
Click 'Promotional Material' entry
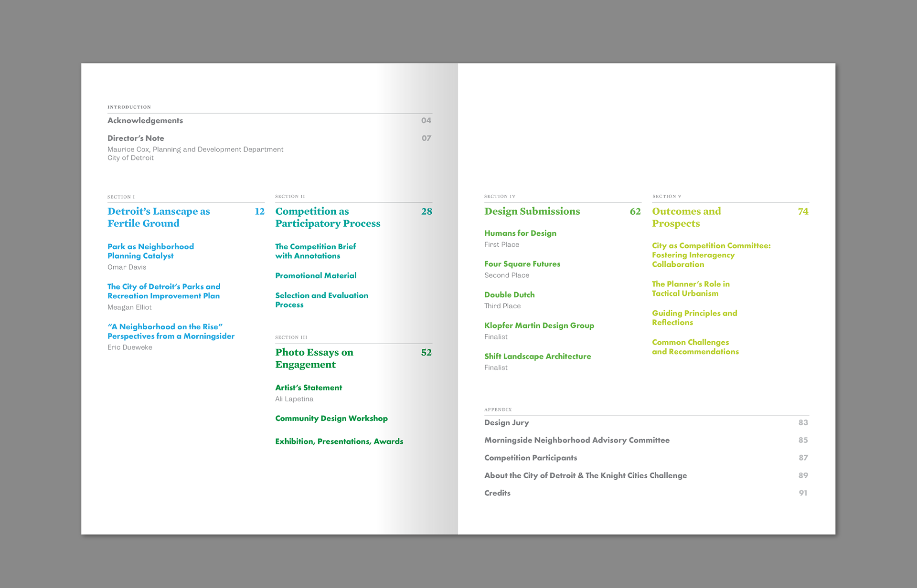316,276
